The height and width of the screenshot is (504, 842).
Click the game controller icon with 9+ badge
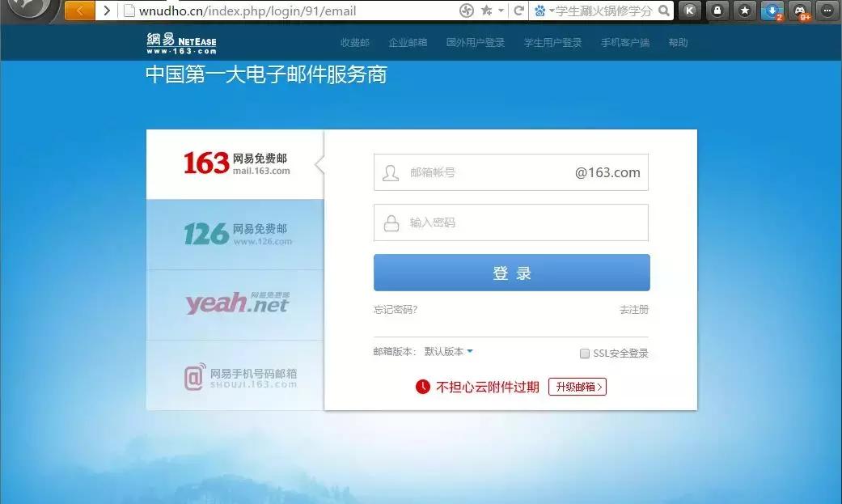point(799,11)
